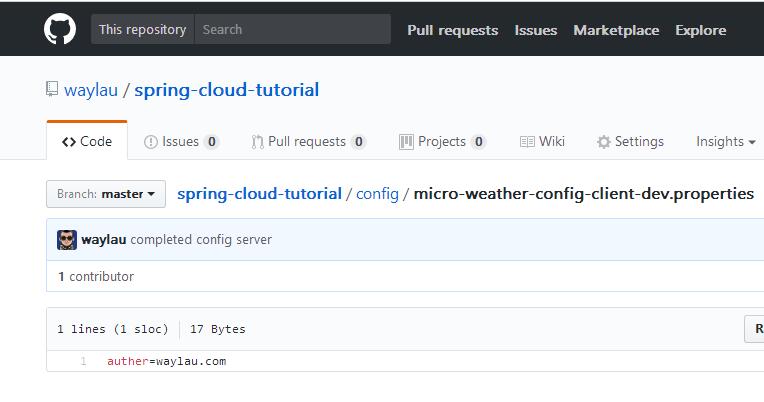Click line number 1 in file
Screen dimensions: 764x402
[83, 361]
